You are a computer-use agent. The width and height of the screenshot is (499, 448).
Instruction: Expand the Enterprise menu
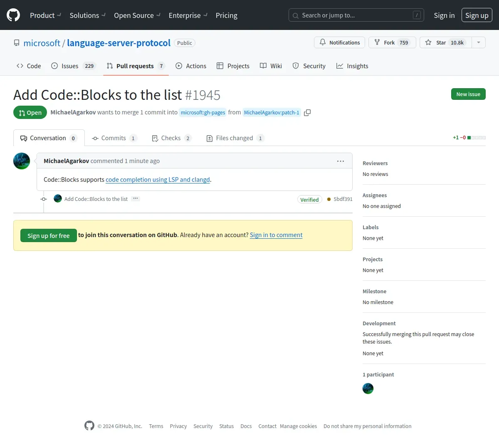tap(188, 15)
